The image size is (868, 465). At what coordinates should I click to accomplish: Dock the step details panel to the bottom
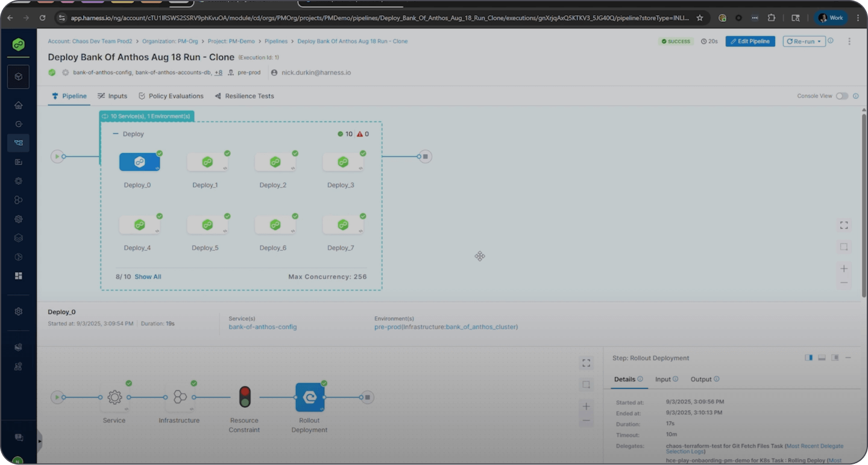coord(822,358)
